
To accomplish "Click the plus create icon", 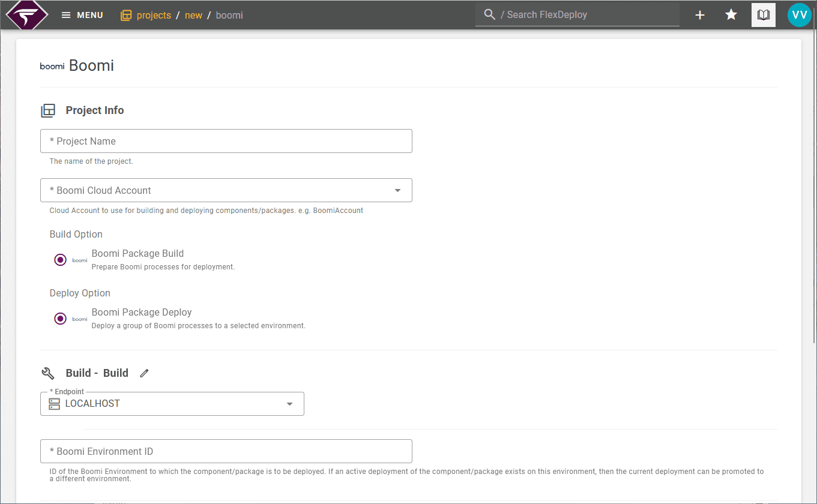I will coord(700,15).
